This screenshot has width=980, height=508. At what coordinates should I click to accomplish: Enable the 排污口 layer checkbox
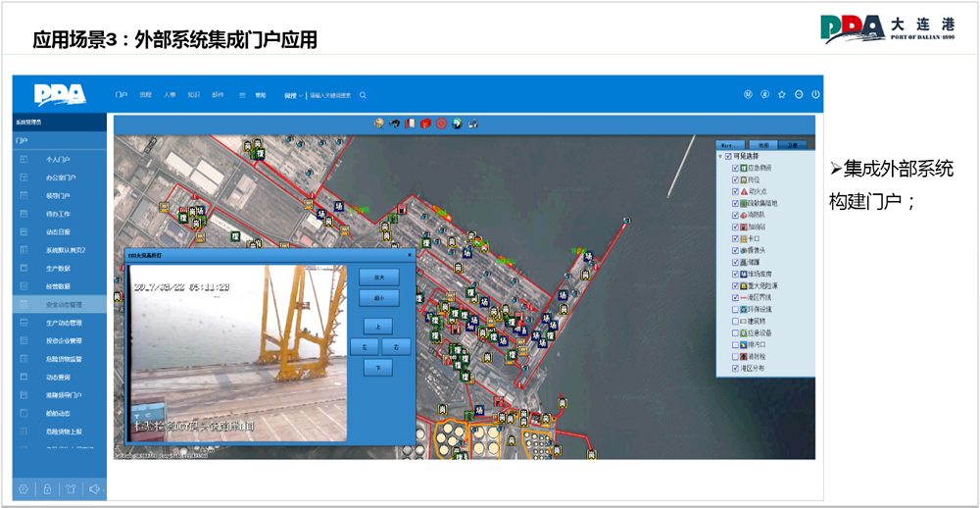[736, 345]
